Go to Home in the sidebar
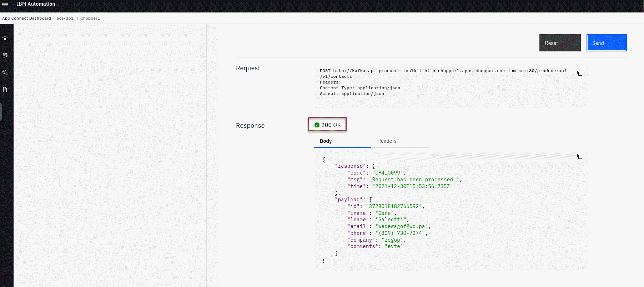Viewport: 644px width, 287px height. [5, 38]
